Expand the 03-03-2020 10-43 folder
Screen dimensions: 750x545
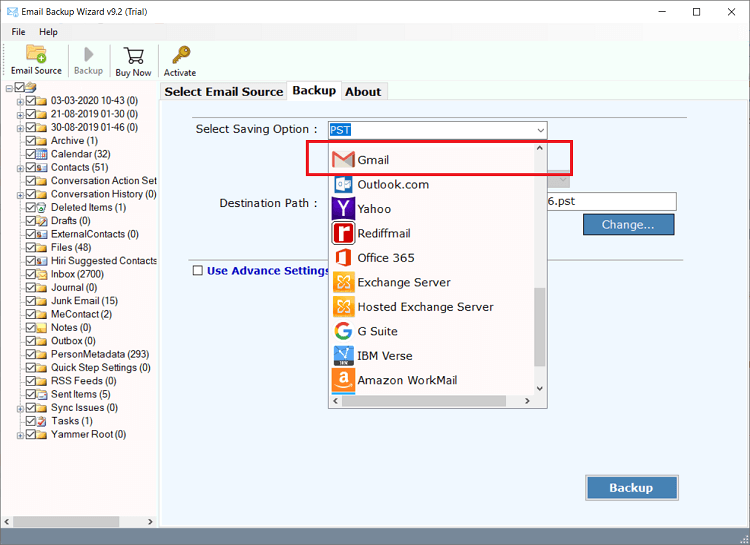(20, 101)
